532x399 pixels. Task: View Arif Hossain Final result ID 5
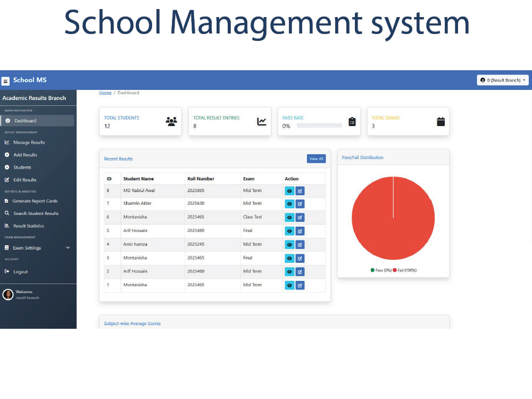click(289, 231)
